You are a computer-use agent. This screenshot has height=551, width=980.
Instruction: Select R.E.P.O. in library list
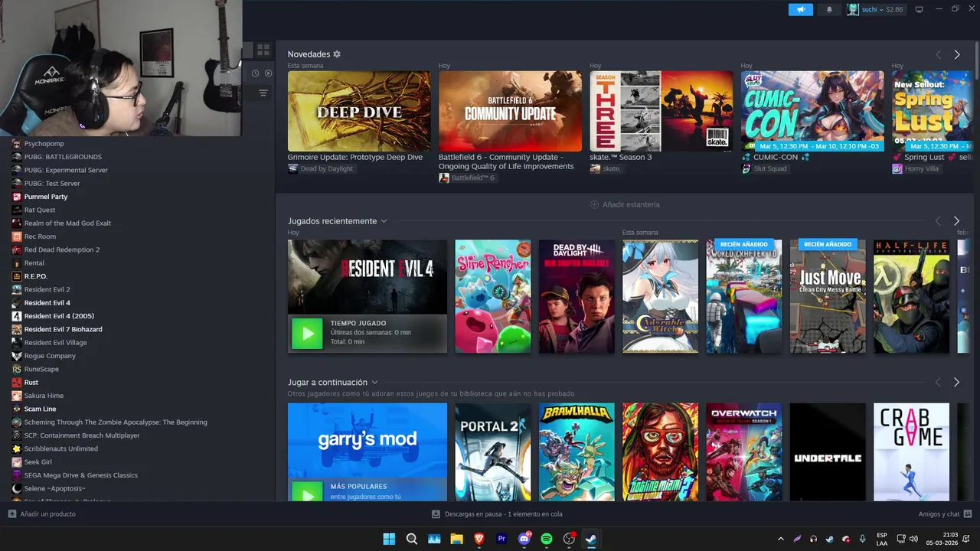point(35,276)
